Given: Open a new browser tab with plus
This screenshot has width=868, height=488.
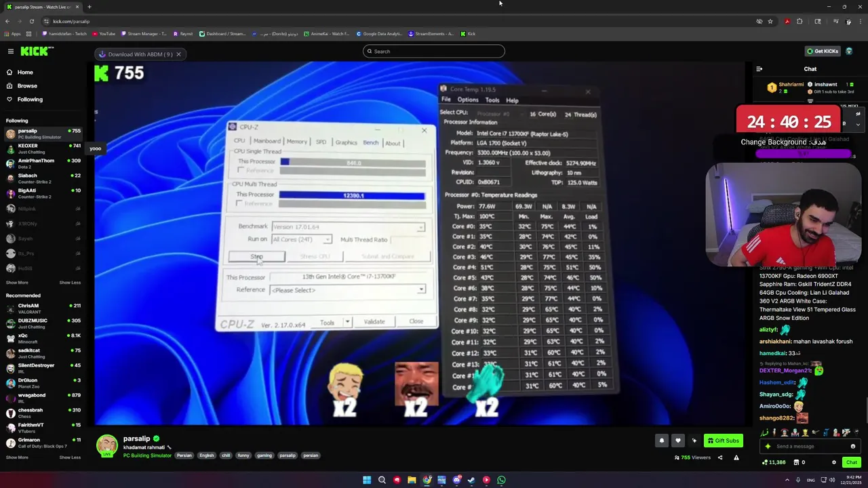Looking at the screenshot, I should (x=89, y=7).
